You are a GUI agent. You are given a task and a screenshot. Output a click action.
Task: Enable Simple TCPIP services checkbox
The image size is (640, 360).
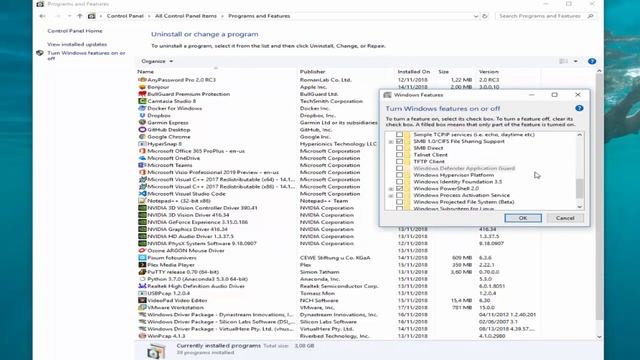399,134
